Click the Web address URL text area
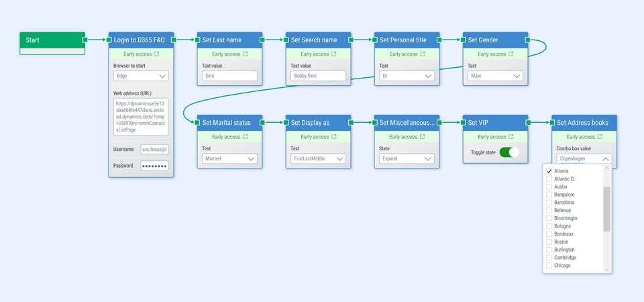The width and height of the screenshot is (644, 302). [141, 117]
